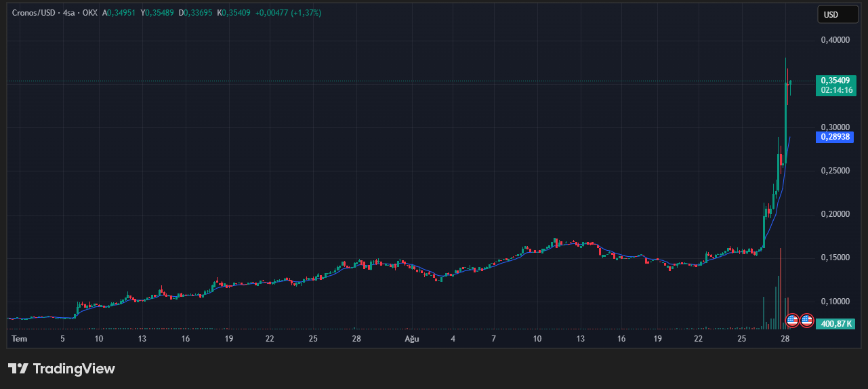
Task: Click date 13 in August on time axis
Action: (580, 339)
